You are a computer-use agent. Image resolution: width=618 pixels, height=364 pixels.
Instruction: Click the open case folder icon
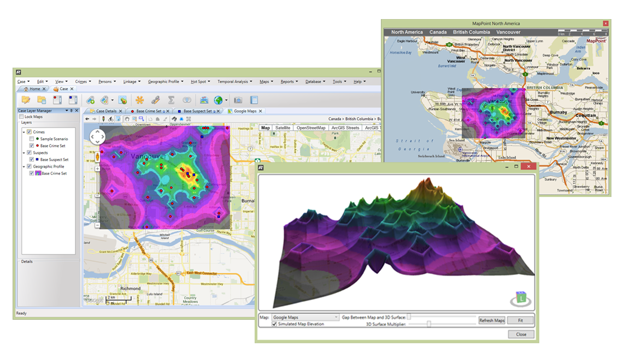click(x=26, y=100)
